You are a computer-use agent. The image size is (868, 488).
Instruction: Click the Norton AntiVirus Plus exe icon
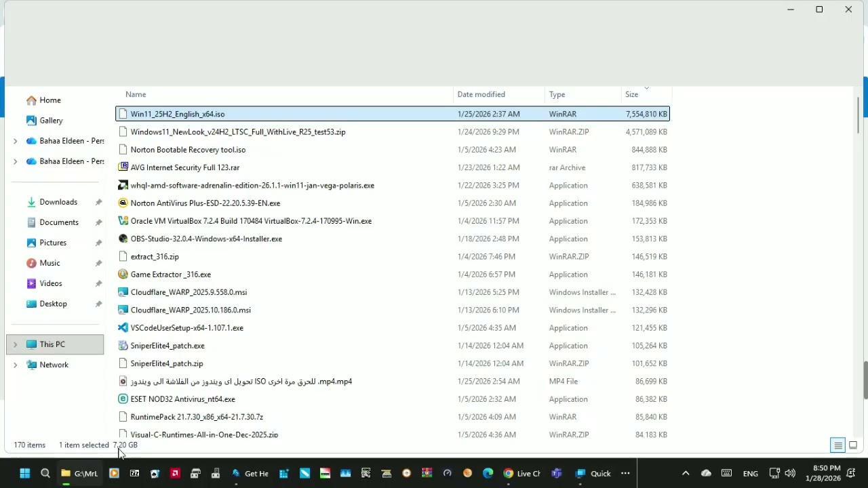(x=123, y=203)
